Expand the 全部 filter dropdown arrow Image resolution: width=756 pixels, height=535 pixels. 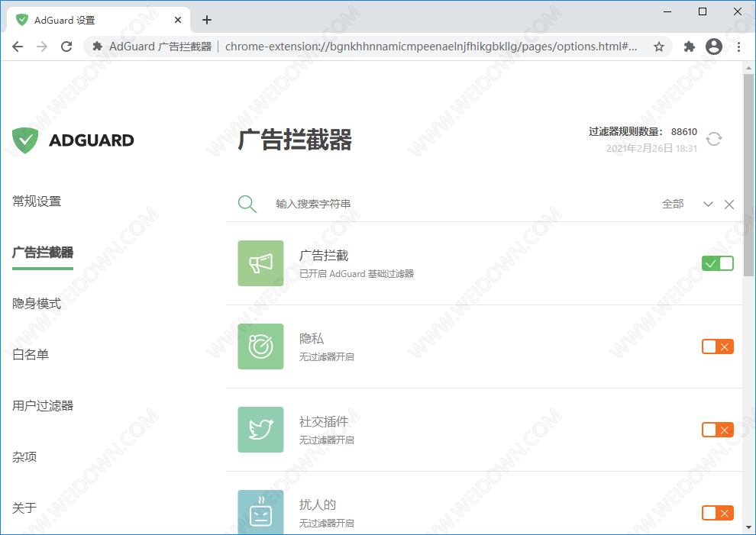click(x=708, y=204)
